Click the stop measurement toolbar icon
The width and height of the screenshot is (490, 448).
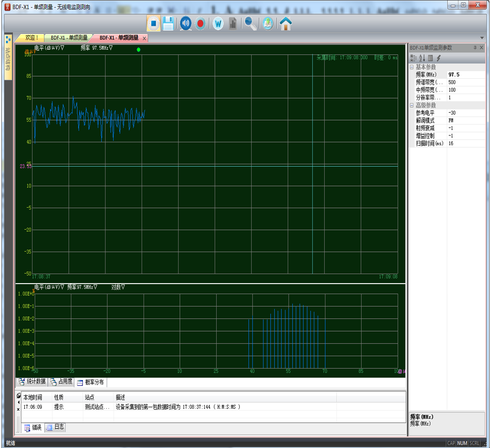click(x=154, y=23)
